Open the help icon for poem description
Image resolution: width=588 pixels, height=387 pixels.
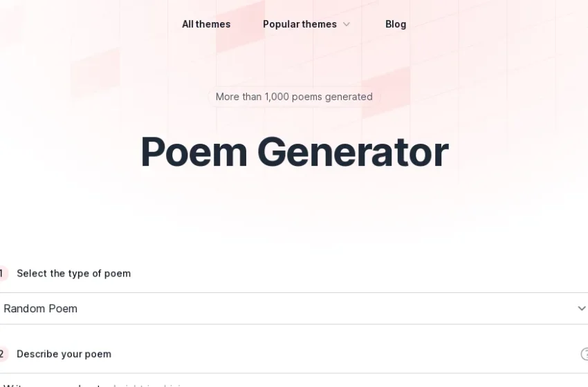pos(585,354)
